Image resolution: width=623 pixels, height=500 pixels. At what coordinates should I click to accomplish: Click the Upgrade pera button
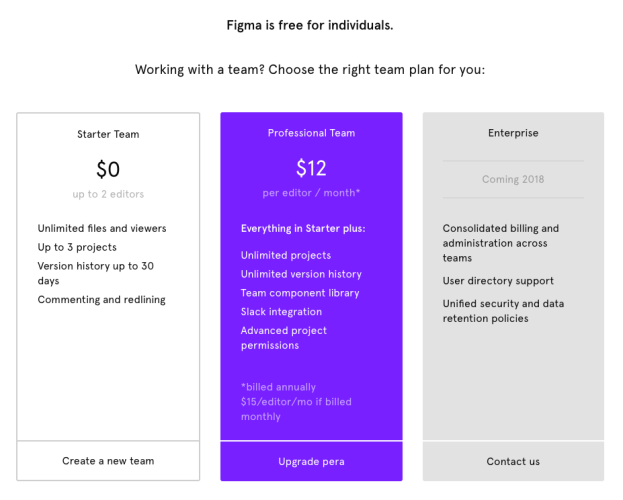[312, 461]
